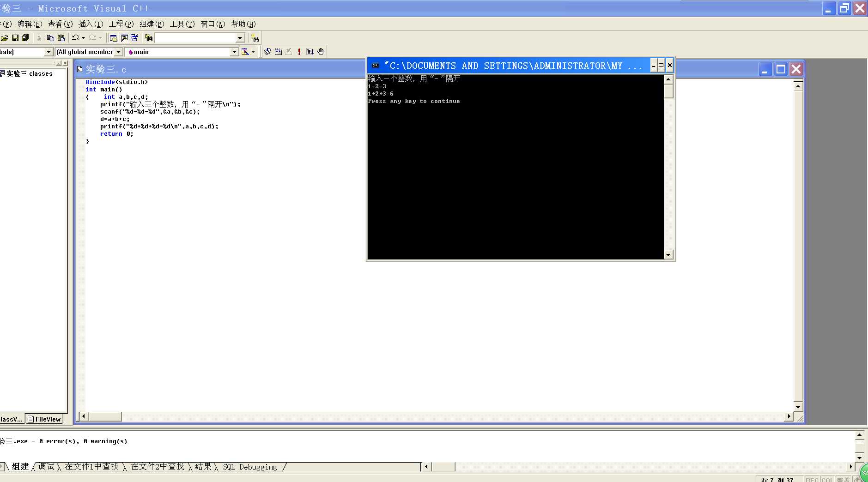Close the workspace panel with its X
This screenshot has height=482, width=868.
(65, 63)
